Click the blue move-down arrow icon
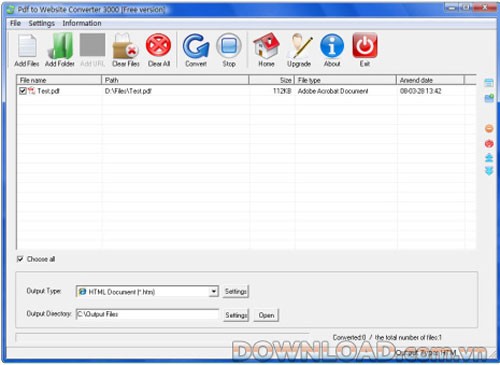This screenshot has width=500, height=365. coord(489,171)
